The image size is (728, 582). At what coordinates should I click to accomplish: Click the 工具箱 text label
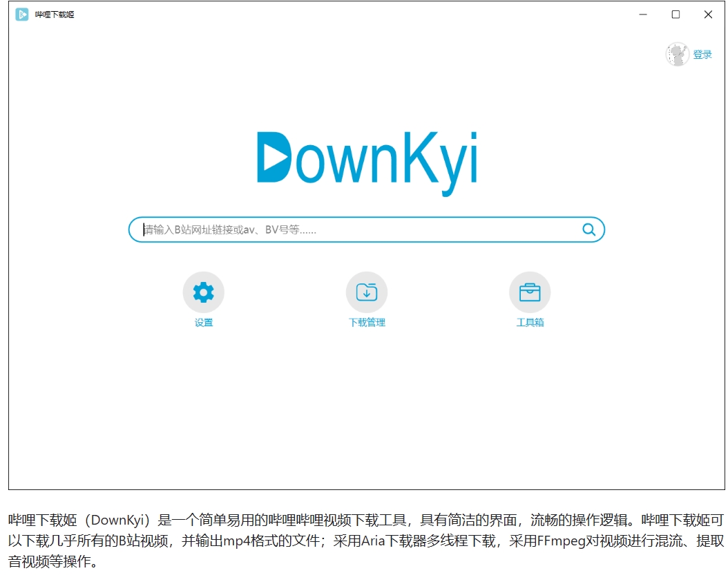[530, 322]
